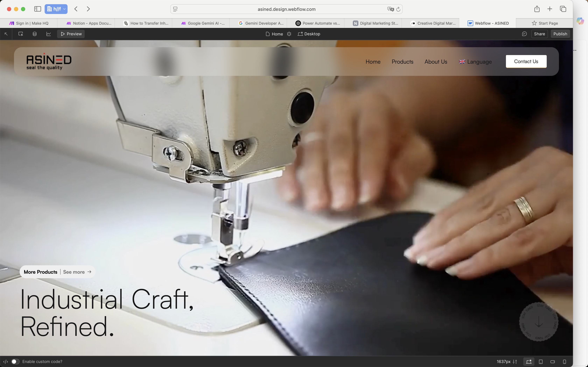The image size is (588, 367).
Task: Enable the custom code toggle
Action: click(x=15, y=362)
